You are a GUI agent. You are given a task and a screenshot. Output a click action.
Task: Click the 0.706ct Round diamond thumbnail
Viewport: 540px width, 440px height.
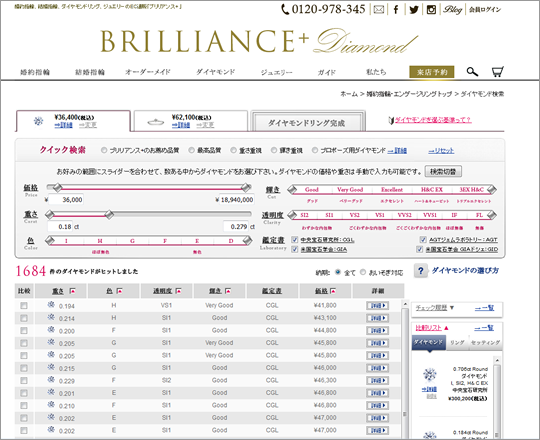[x=429, y=375]
